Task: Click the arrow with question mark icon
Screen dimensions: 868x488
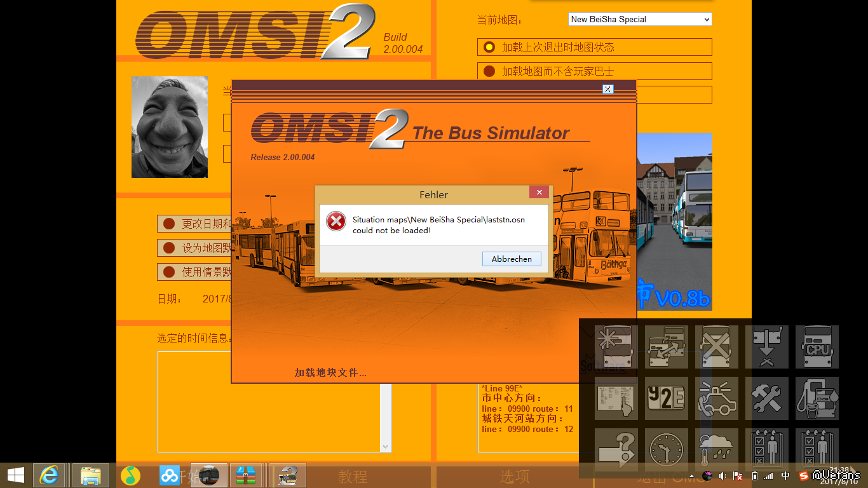Action: 616,449
